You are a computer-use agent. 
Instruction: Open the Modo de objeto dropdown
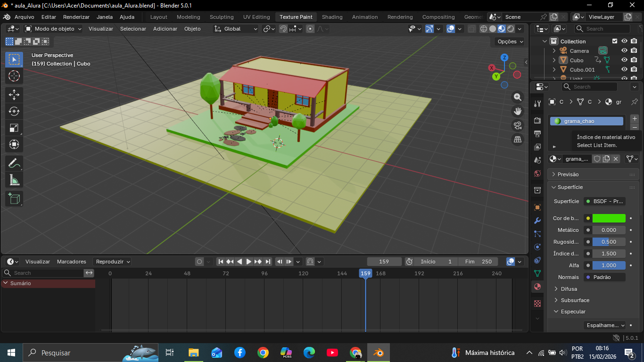click(x=54, y=29)
